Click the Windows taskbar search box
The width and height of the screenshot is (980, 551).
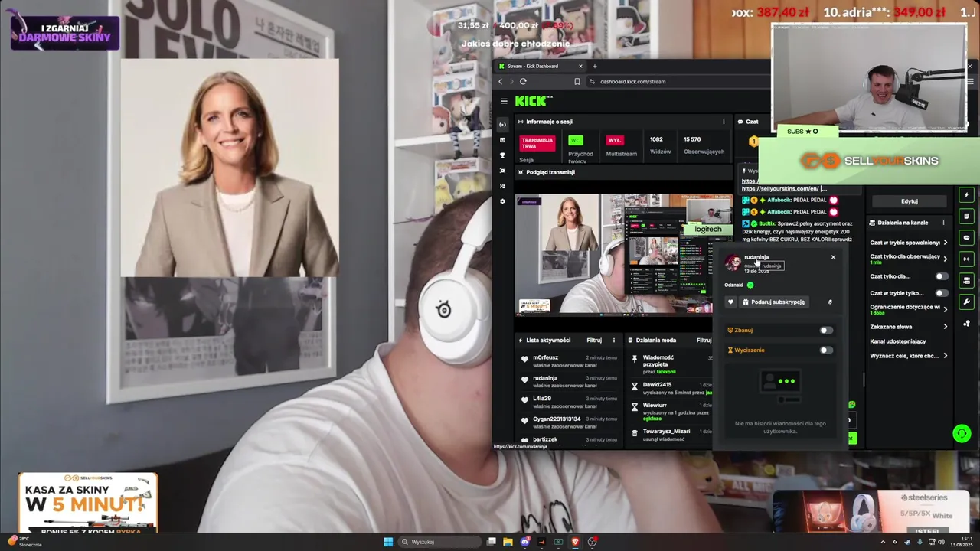(x=439, y=542)
